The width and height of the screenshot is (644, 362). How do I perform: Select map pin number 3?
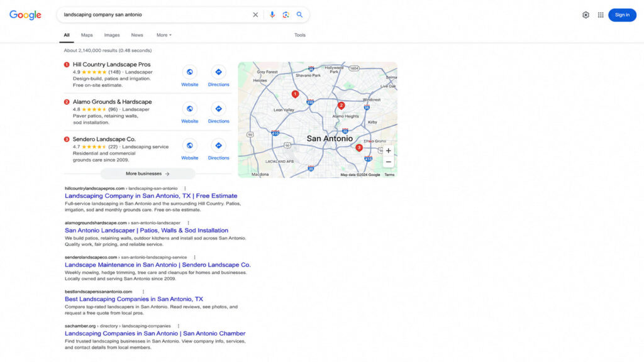(359, 148)
